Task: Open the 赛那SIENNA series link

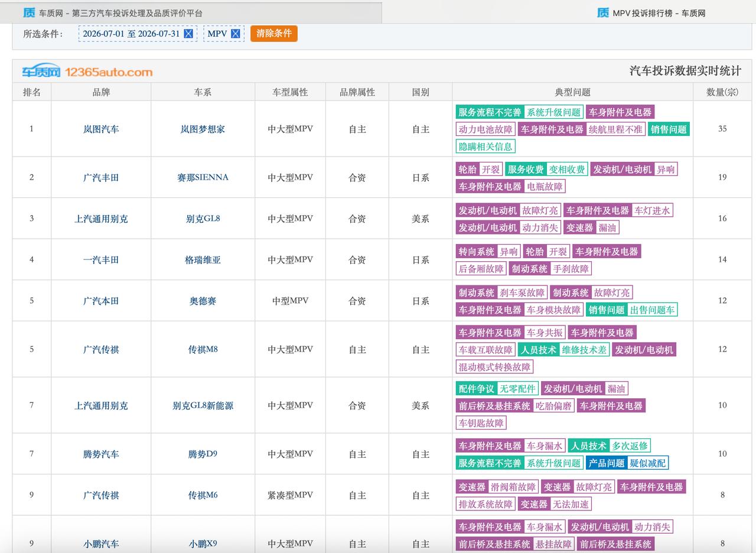Action: 203,177
